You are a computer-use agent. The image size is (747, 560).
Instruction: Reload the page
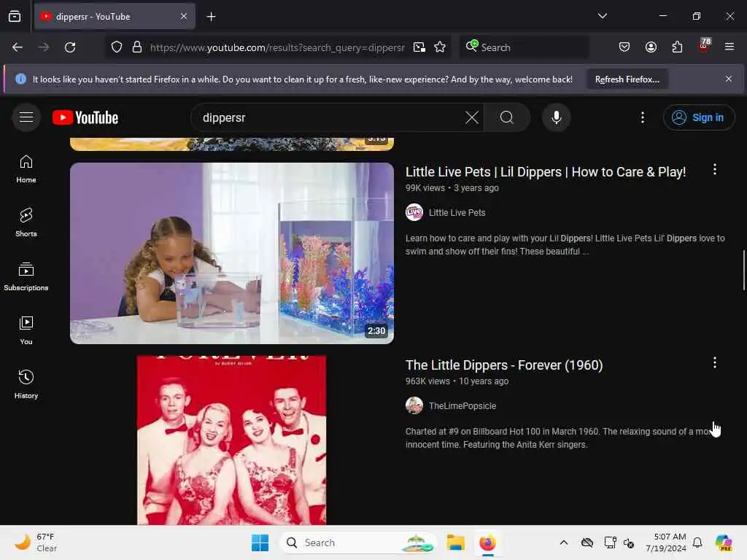click(70, 47)
